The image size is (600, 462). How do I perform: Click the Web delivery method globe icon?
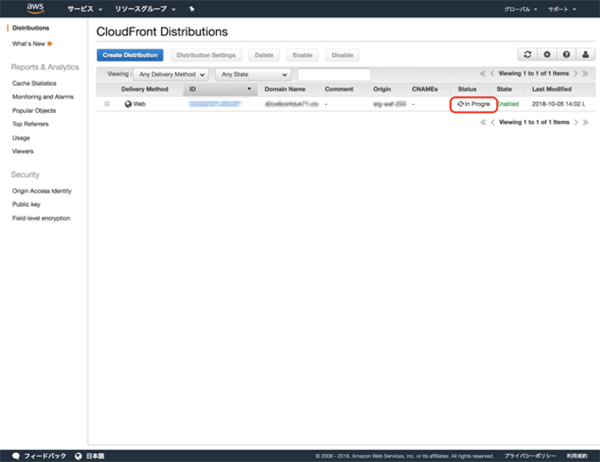pyautogui.click(x=128, y=104)
